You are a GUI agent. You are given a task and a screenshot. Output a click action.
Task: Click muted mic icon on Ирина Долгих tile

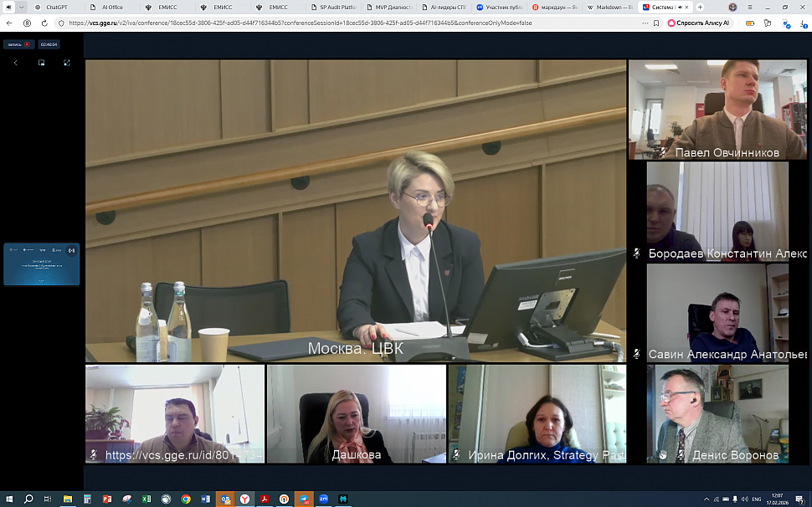point(456,455)
